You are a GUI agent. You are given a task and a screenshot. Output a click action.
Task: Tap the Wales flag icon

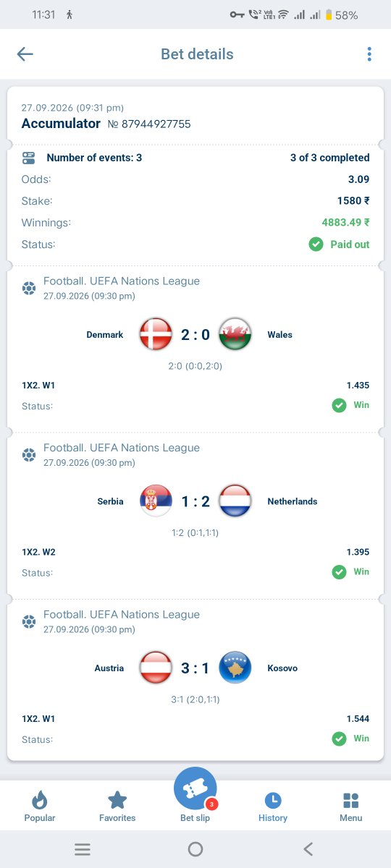click(x=235, y=334)
